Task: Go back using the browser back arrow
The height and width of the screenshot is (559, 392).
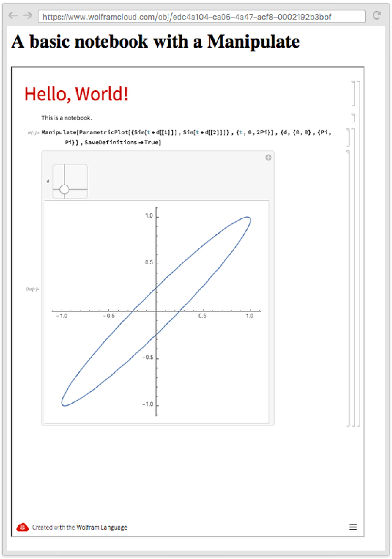Action: coord(13,16)
